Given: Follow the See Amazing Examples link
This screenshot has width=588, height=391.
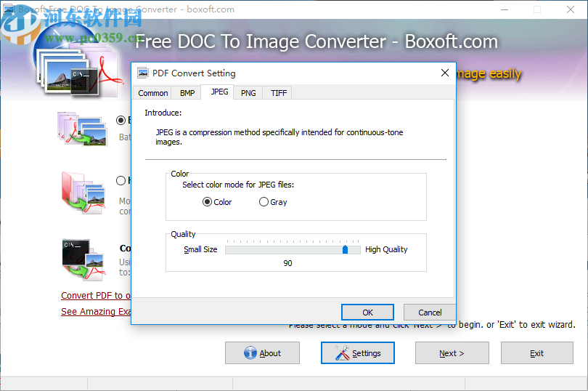Looking at the screenshot, I should 96,311.
